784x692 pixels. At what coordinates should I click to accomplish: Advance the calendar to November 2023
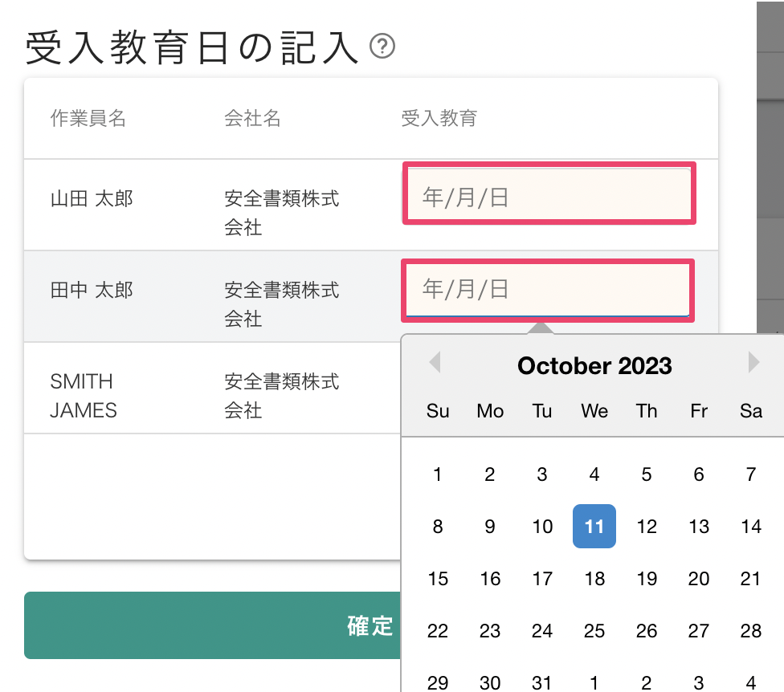pos(753,362)
